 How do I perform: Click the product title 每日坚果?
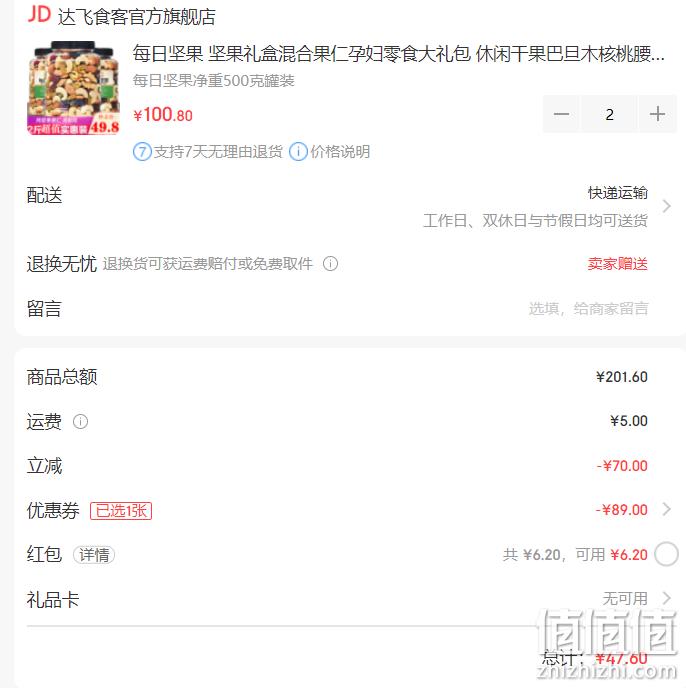pyautogui.click(x=399, y=54)
